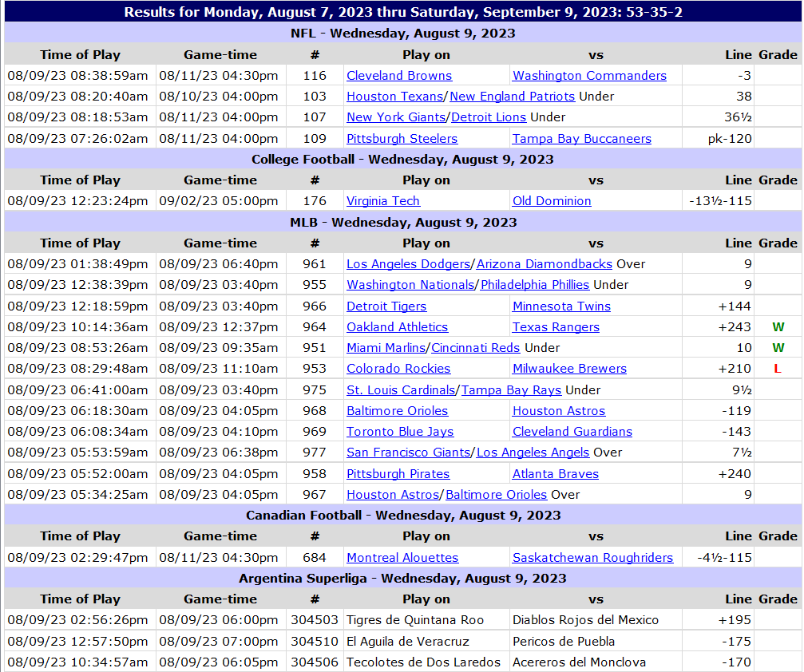The height and width of the screenshot is (672, 804).
Task: Open the Pittsburgh Steelers link
Action: [x=402, y=139]
